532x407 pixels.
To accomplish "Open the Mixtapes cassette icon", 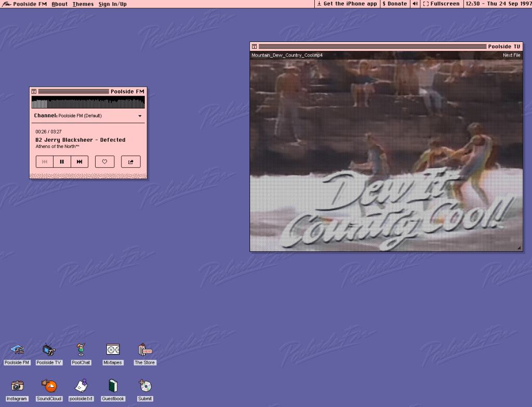I will pos(113,350).
